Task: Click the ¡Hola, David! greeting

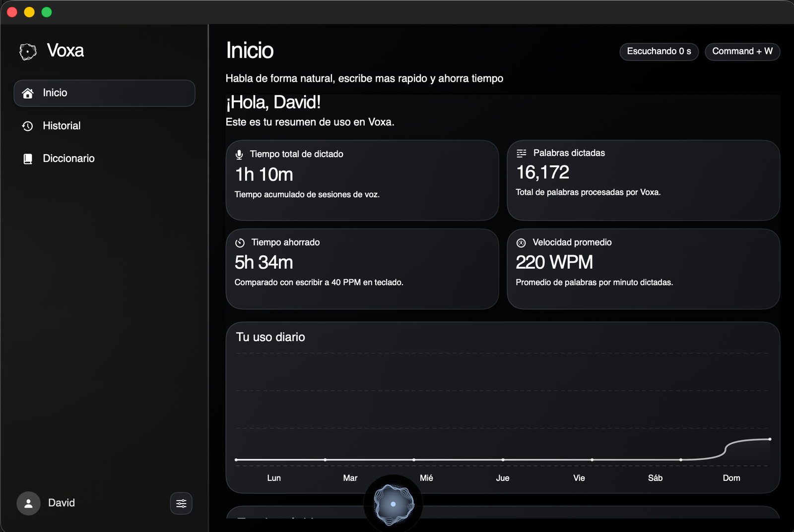Action: tap(273, 103)
